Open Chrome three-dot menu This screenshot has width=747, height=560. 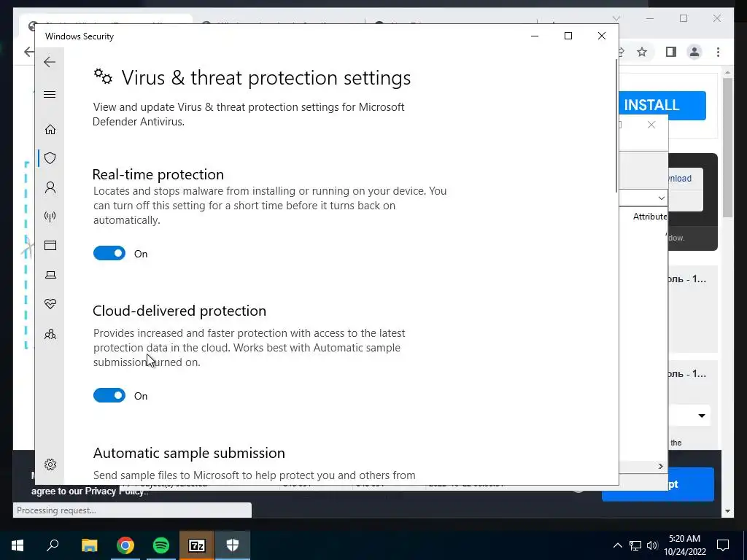click(x=718, y=52)
